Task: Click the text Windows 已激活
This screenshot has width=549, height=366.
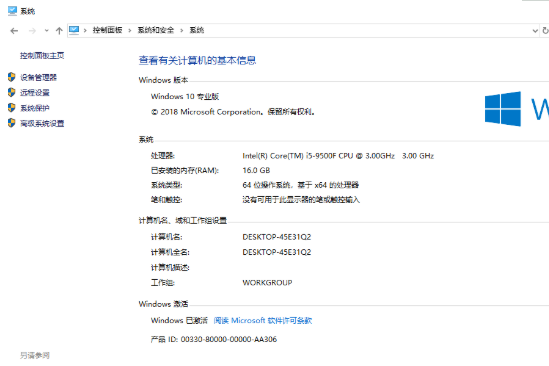Action: [179, 320]
